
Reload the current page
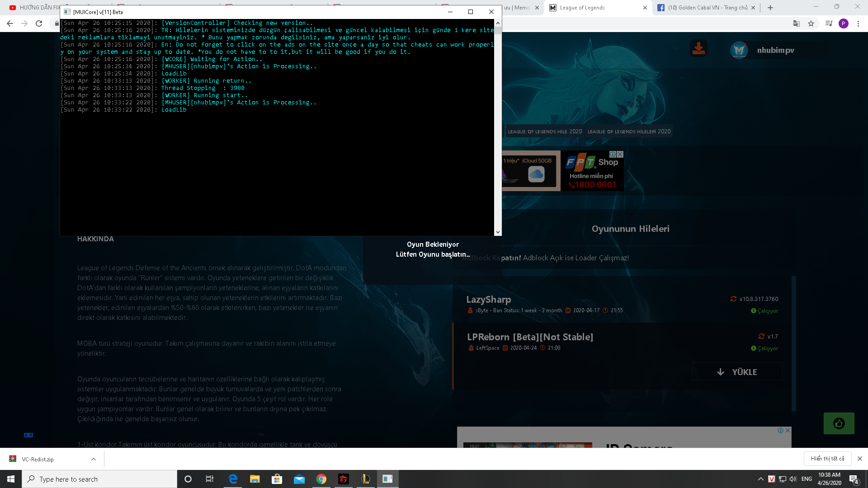pos(39,23)
